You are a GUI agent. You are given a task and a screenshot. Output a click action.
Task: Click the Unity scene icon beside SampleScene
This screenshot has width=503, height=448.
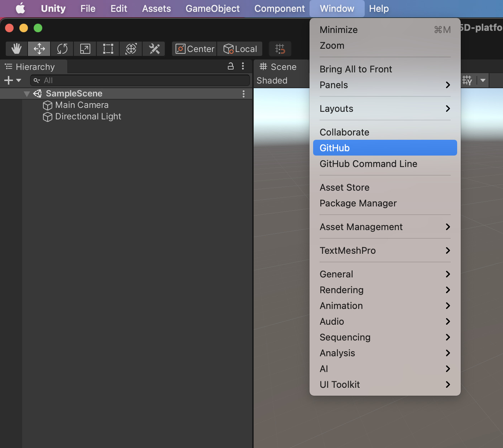click(38, 94)
